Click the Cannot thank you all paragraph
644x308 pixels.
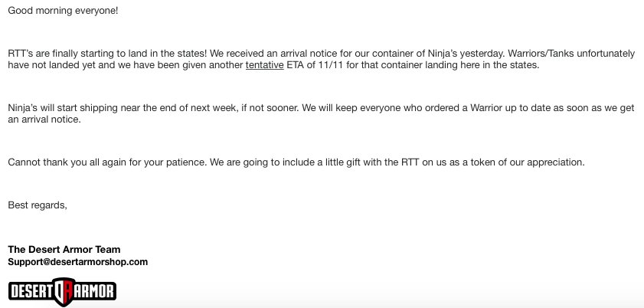coord(296,162)
